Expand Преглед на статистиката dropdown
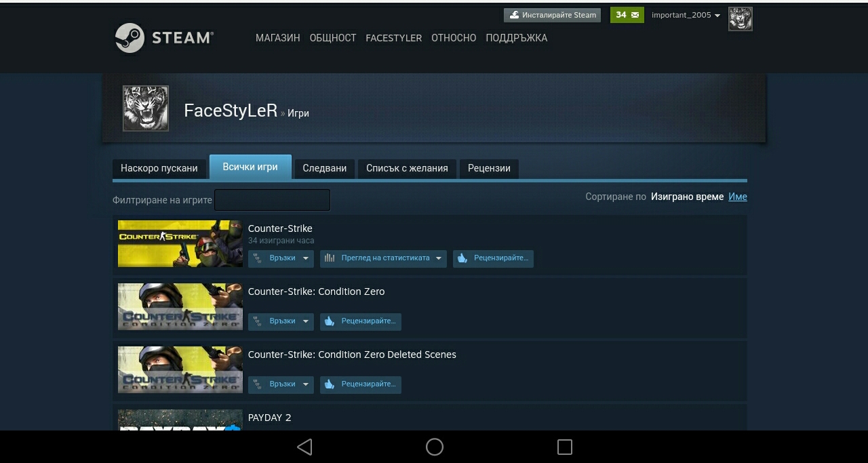868x463 pixels. pyautogui.click(x=383, y=258)
